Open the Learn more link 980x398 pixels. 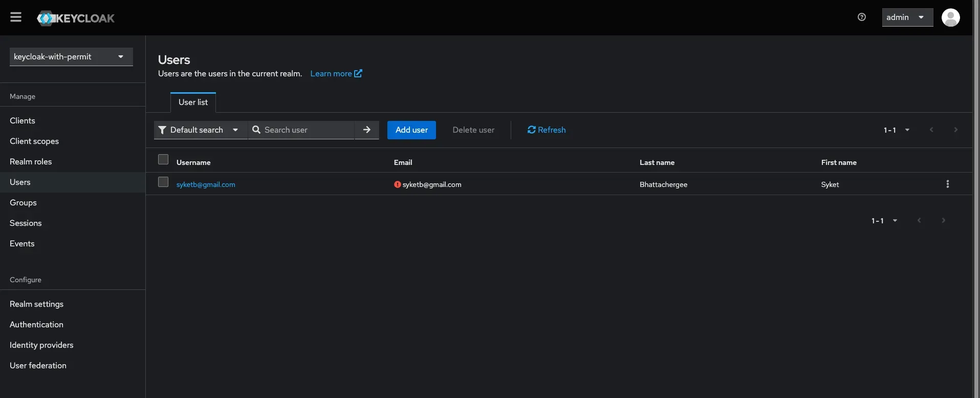pyautogui.click(x=336, y=74)
